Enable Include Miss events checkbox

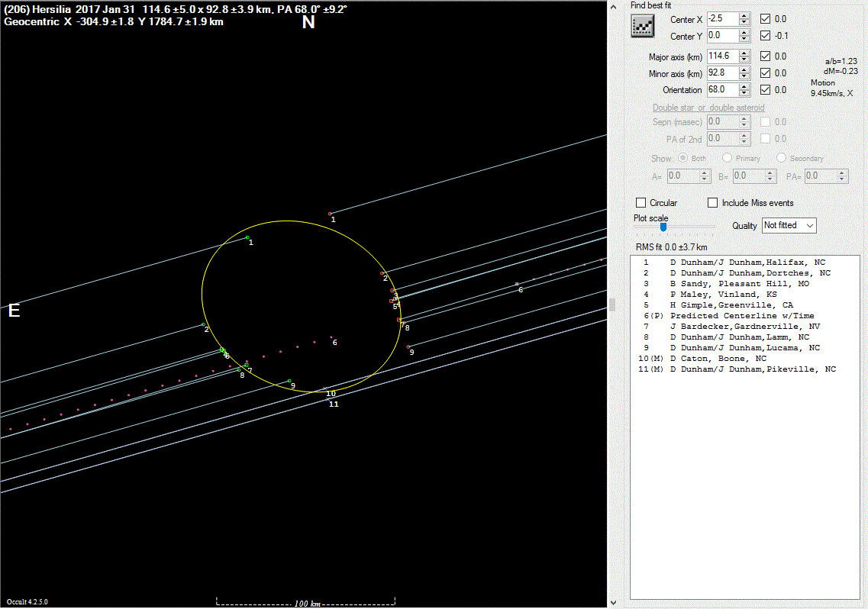click(712, 203)
